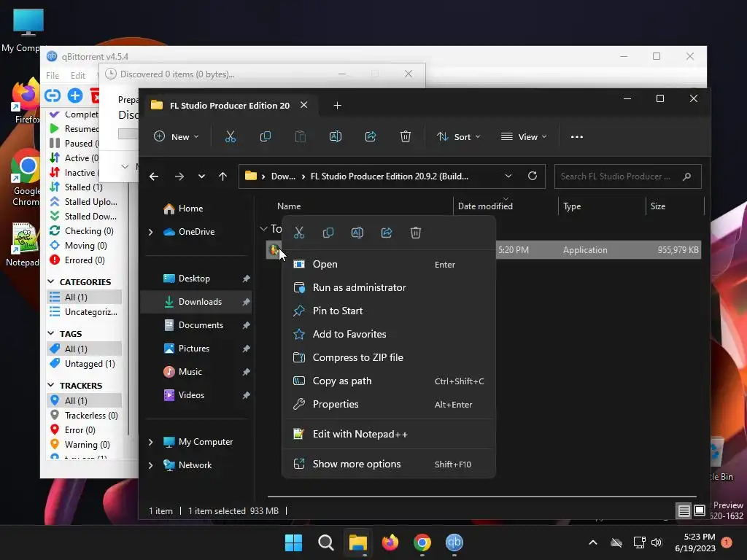Collapse TRACKERS section in qBittorrent
Screen dimensions: 747x560
(x=51, y=385)
